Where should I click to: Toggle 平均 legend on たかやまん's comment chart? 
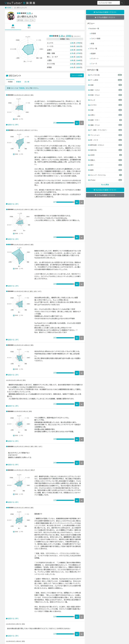pyautogui.click(x=21, y=154)
